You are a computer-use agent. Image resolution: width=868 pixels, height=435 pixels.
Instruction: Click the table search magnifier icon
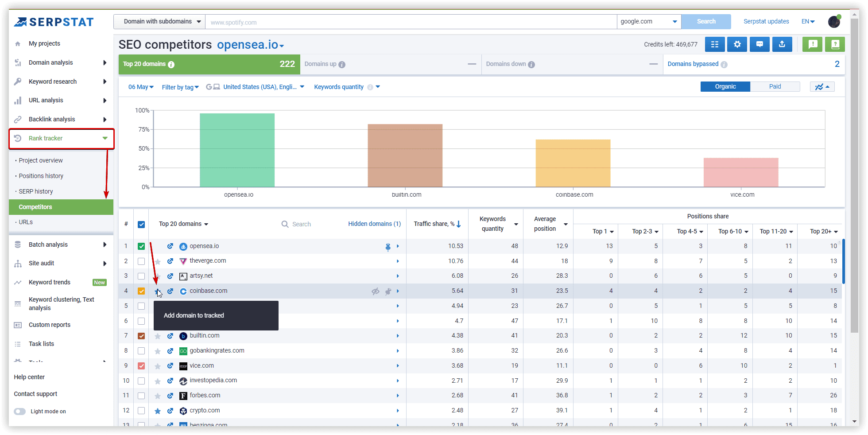tap(285, 224)
